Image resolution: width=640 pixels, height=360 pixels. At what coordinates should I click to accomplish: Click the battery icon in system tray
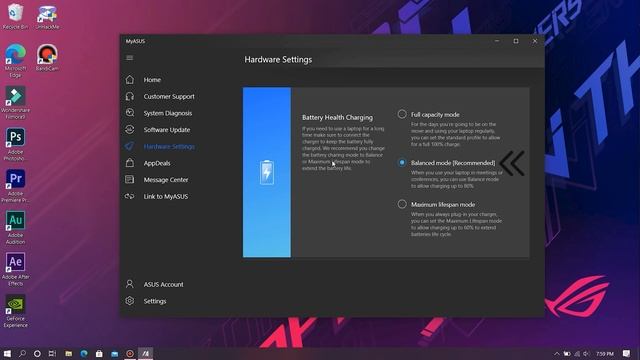pos(567,353)
